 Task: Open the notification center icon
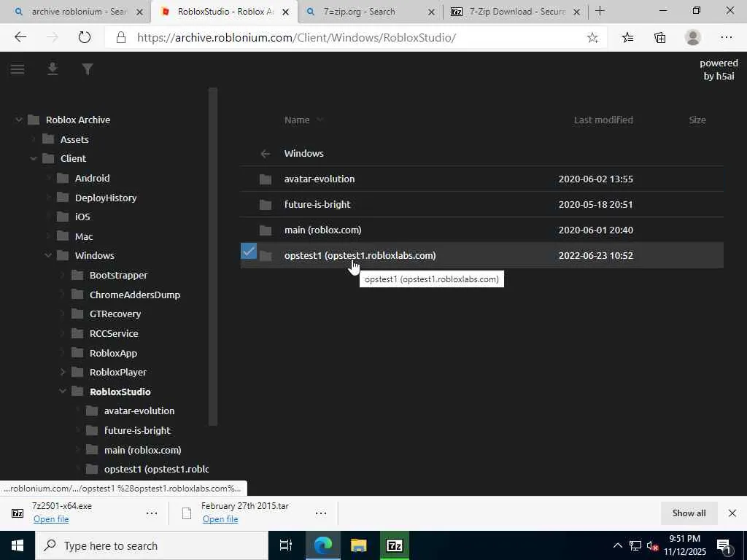724,546
